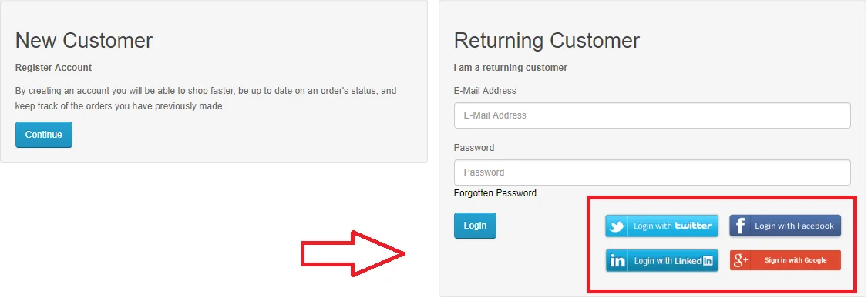This screenshot has width=868, height=308.
Task: Click the Continue button under New Customer
Action: 44,135
